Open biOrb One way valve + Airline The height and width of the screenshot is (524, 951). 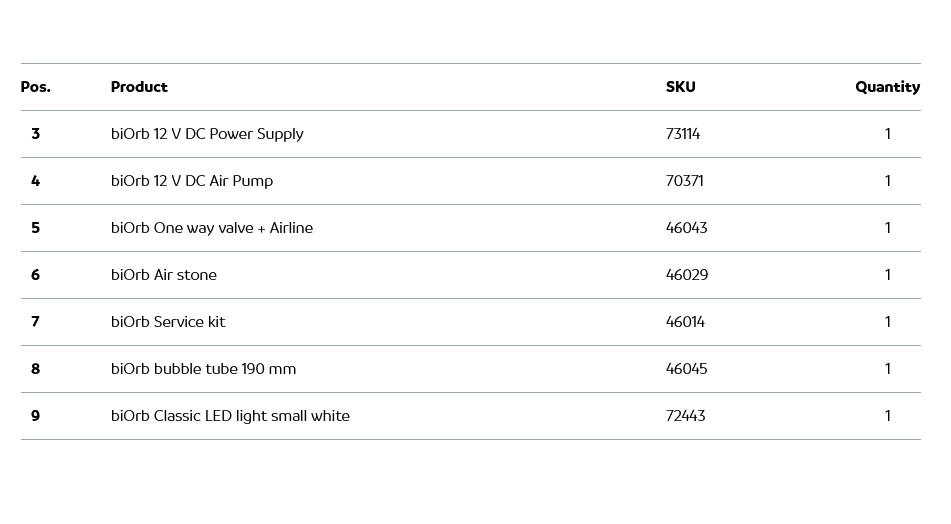pyautogui.click(x=212, y=228)
